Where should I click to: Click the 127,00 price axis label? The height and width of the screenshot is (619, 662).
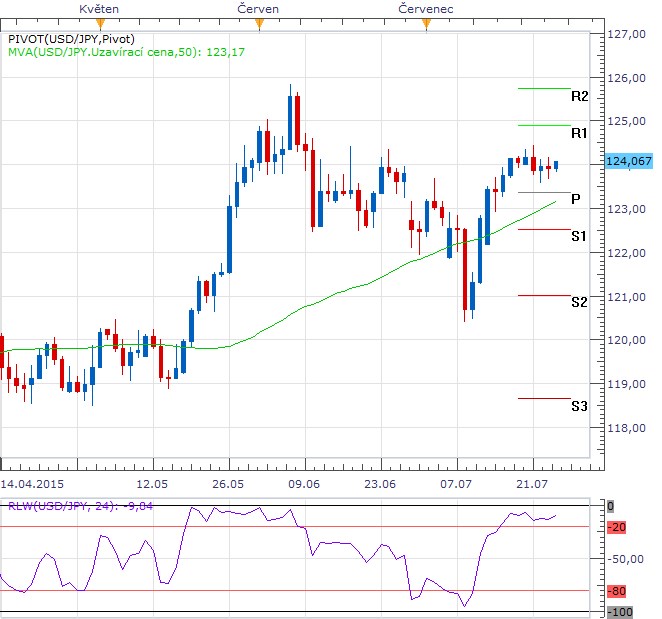pyautogui.click(x=627, y=34)
